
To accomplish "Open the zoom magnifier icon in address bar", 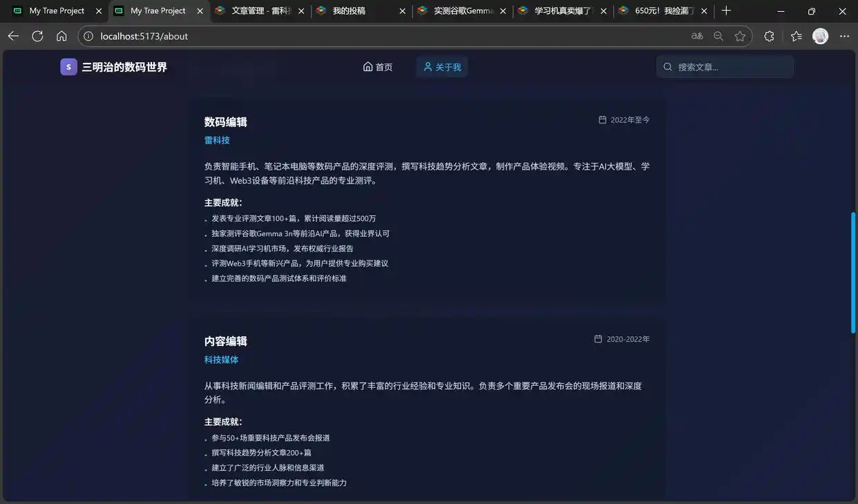I will point(718,35).
